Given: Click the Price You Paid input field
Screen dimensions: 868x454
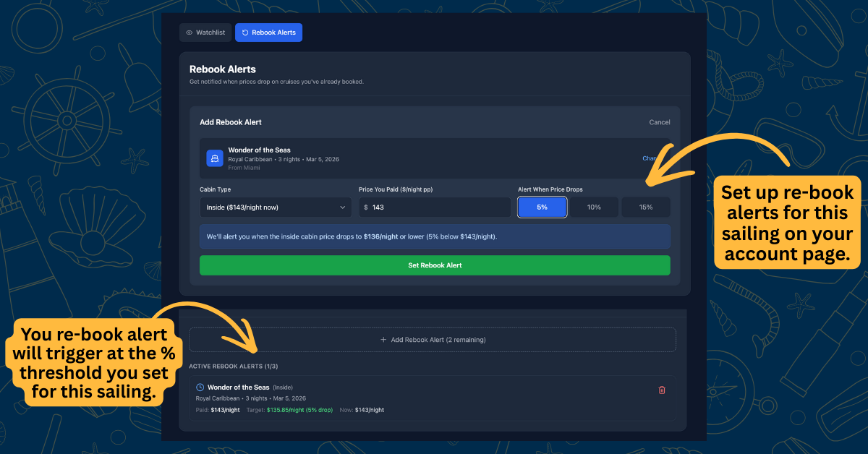Looking at the screenshot, I should [434, 207].
